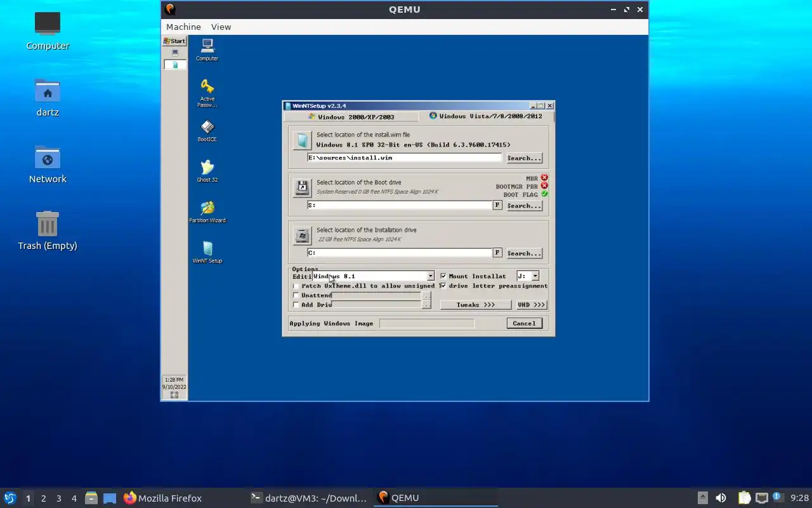Open the VHD >>> options

coord(531,305)
